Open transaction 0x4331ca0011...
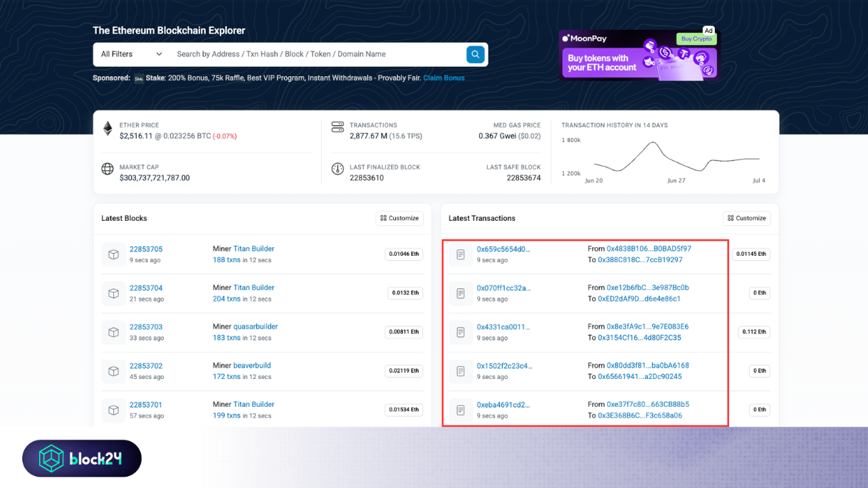Image resolution: width=868 pixels, height=488 pixels. coord(503,327)
